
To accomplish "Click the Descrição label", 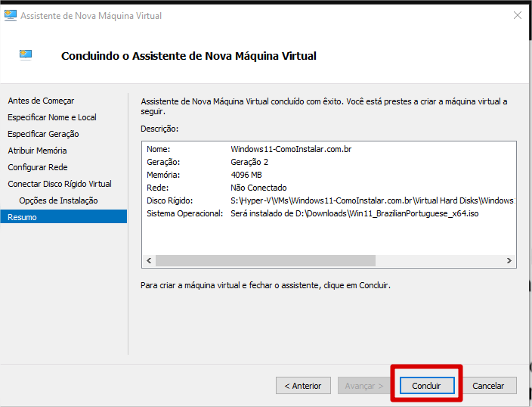I will pyautogui.click(x=159, y=129).
